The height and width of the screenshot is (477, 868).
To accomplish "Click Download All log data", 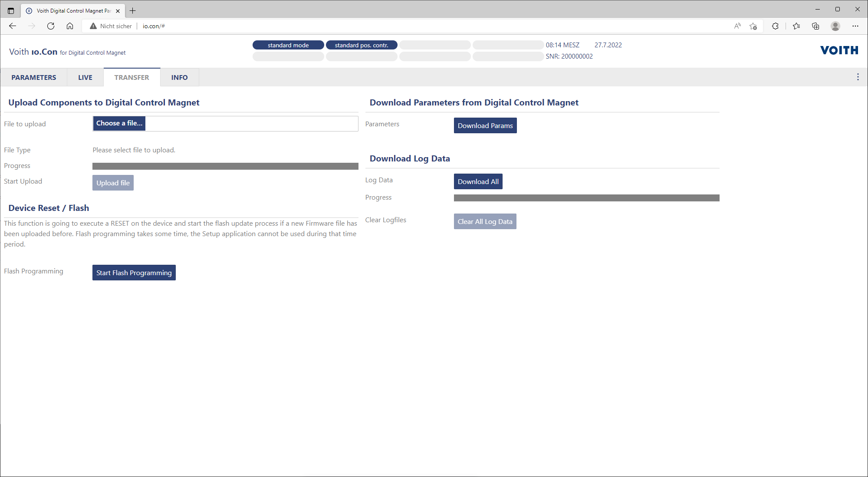I will 478,181.
